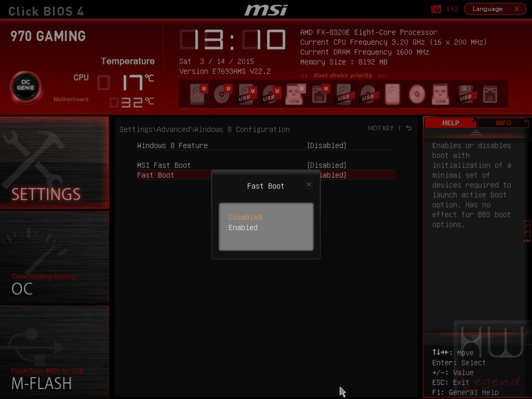
Task: Toggle the OC Genie button
Action: [26, 87]
